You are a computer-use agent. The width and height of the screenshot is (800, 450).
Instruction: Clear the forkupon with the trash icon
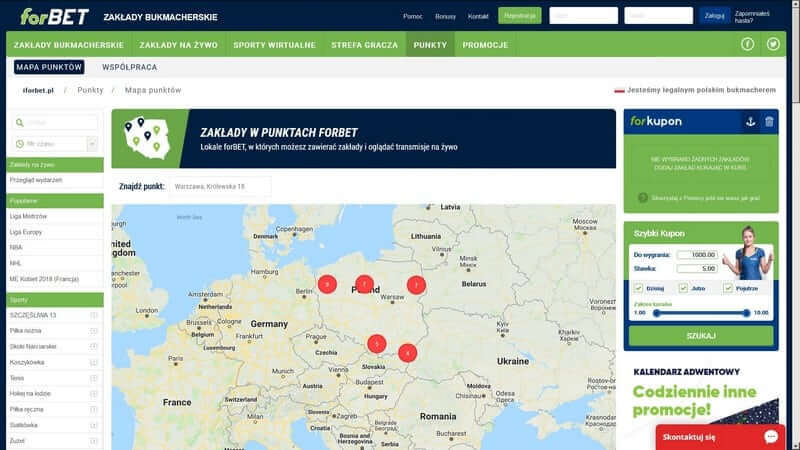pyautogui.click(x=769, y=121)
